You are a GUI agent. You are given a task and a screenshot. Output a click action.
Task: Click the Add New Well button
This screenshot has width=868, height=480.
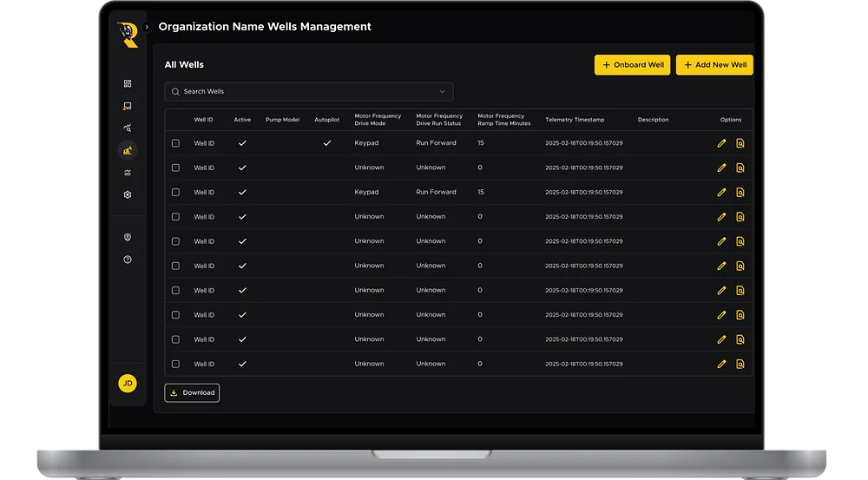(714, 65)
